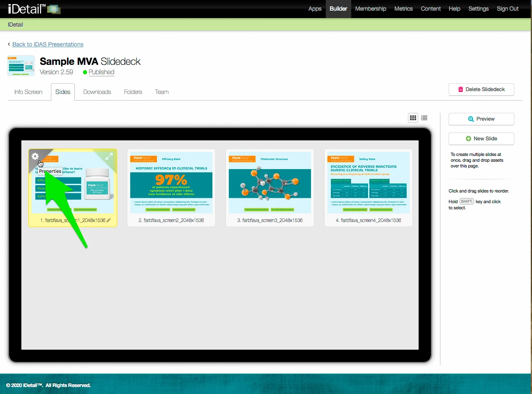Select slide 3 Molecular Structure thumbnail

pos(270,183)
